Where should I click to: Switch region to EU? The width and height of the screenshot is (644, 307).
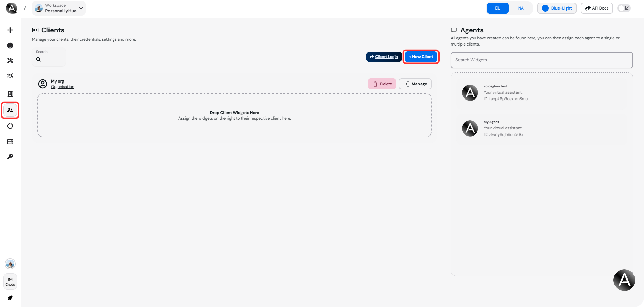click(497, 8)
